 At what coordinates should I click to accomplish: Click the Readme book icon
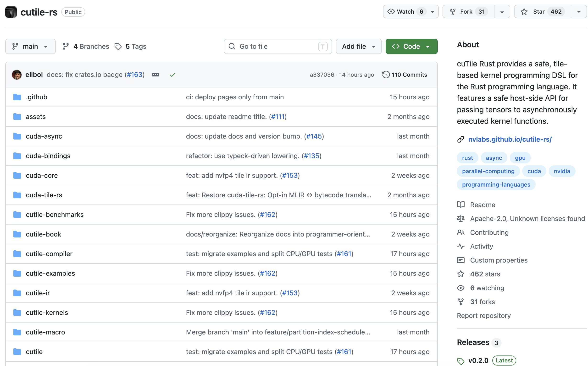[461, 205]
